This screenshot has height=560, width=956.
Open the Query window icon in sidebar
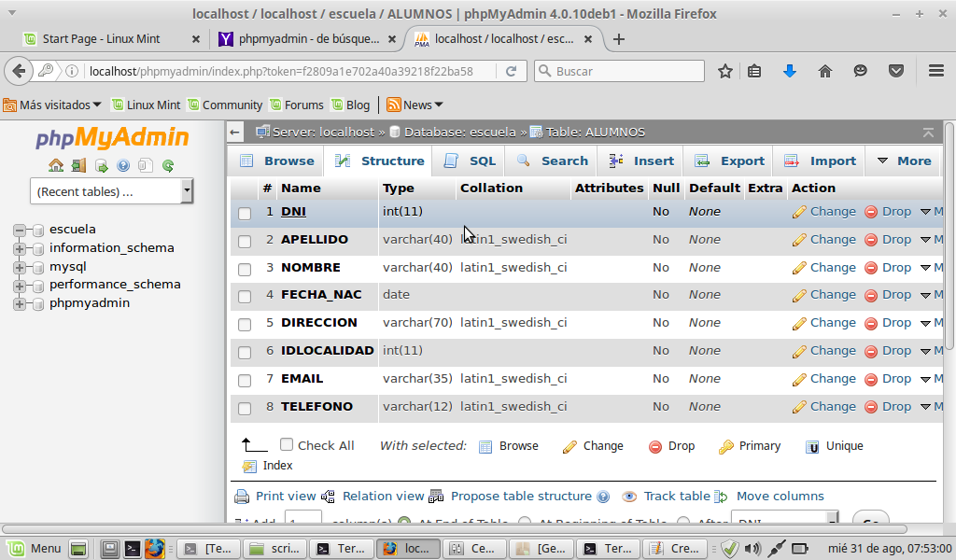click(101, 166)
